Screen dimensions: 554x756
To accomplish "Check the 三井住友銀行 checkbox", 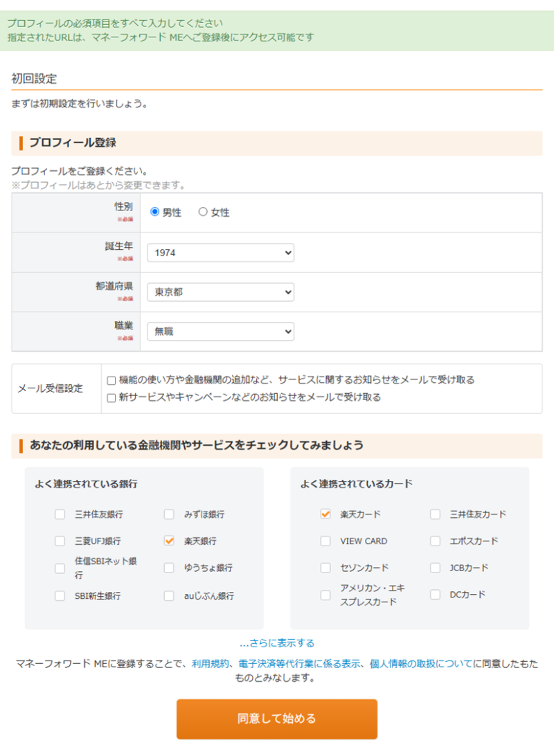I will pos(60,514).
